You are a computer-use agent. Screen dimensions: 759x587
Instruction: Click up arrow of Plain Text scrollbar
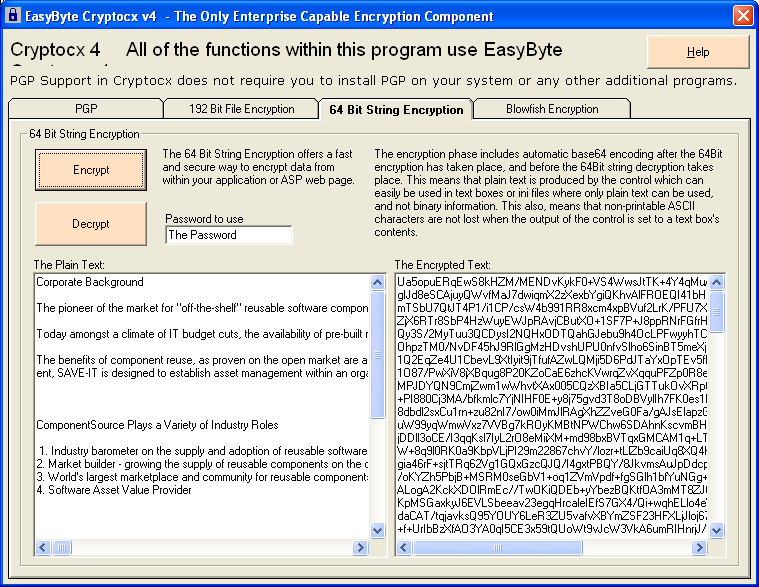(x=378, y=282)
